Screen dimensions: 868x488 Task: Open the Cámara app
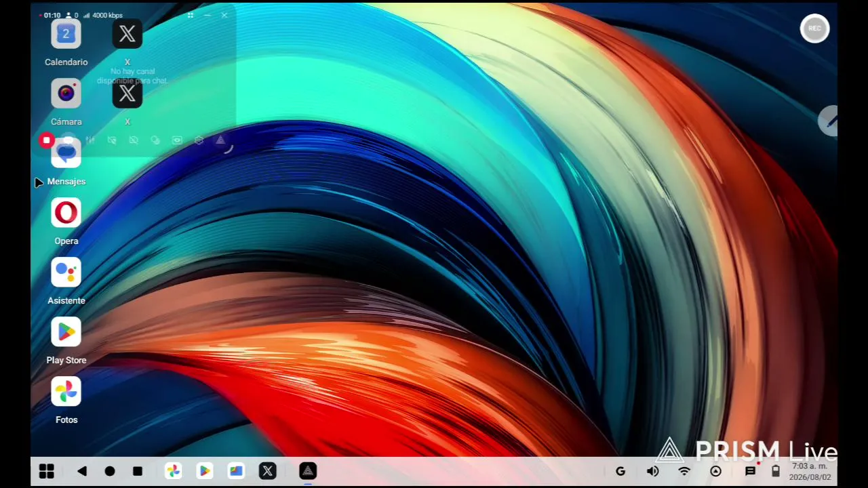[66, 94]
